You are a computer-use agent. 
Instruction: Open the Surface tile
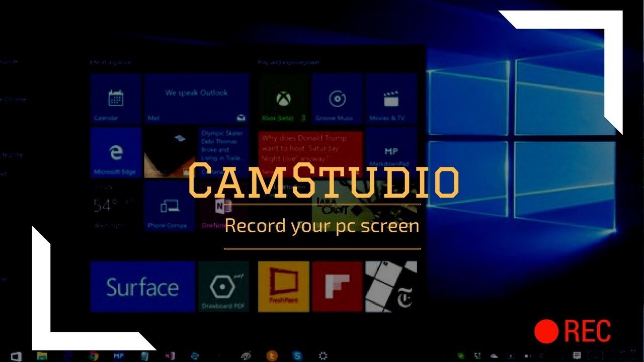click(143, 287)
